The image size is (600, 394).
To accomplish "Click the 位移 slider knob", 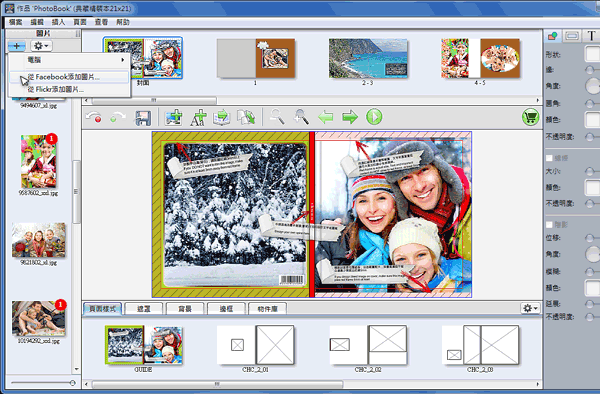I will click(x=590, y=238).
